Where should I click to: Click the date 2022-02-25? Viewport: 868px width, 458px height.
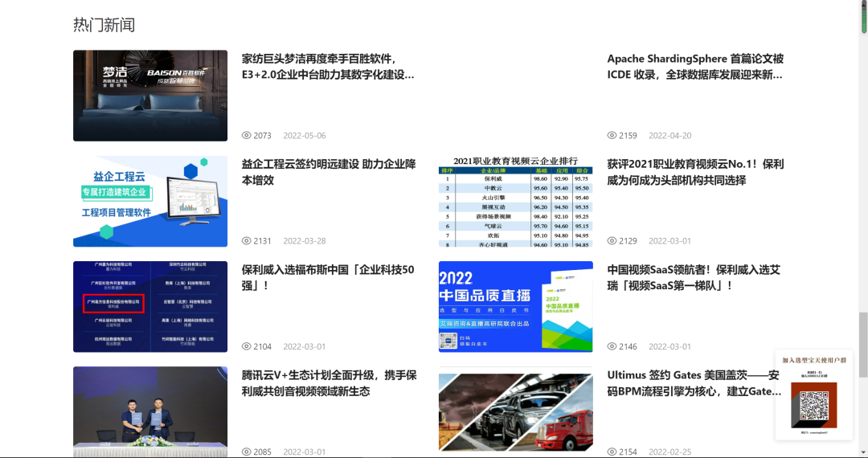point(669,452)
